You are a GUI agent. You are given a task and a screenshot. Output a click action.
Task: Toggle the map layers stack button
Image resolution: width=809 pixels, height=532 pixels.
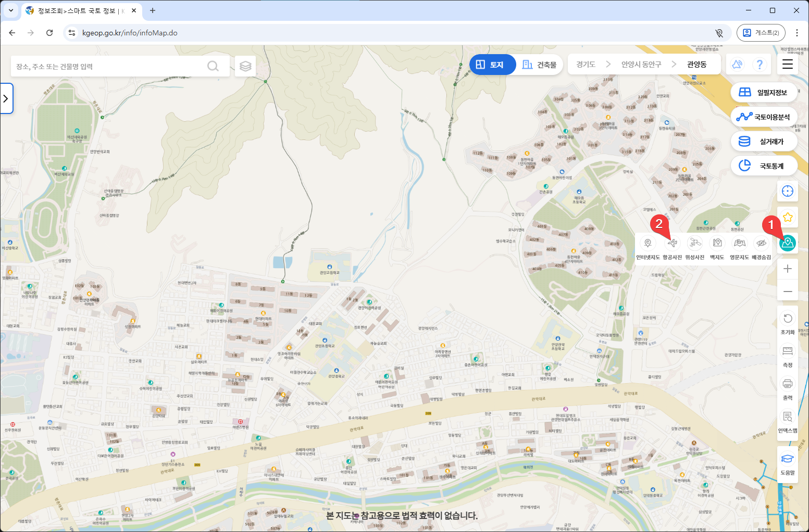coord(245,66)
